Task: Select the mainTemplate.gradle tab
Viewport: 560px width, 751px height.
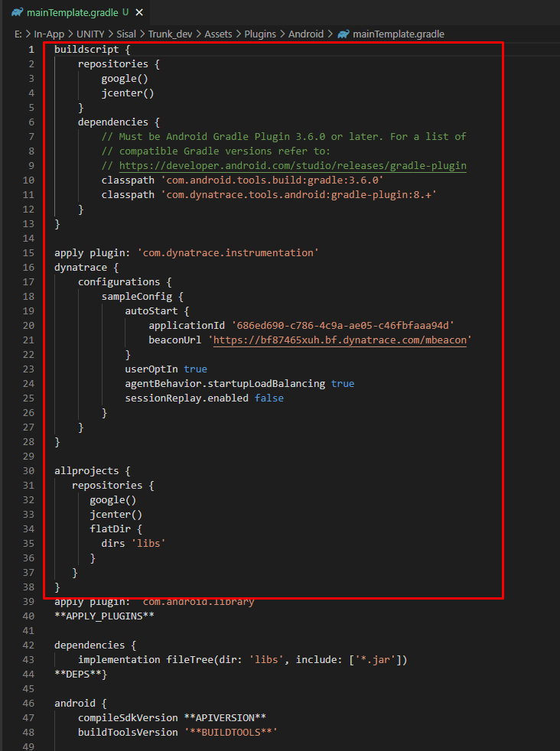Action: coord(72,13)
